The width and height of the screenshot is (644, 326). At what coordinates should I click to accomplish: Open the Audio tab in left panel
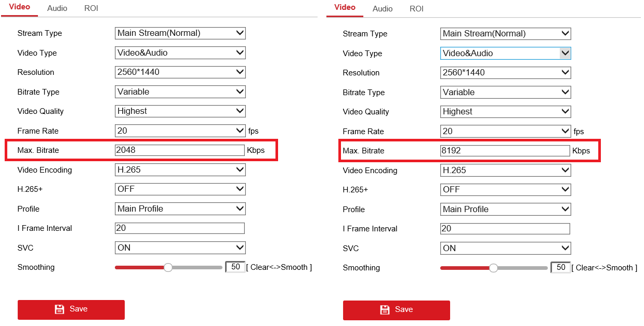[57, 8]
